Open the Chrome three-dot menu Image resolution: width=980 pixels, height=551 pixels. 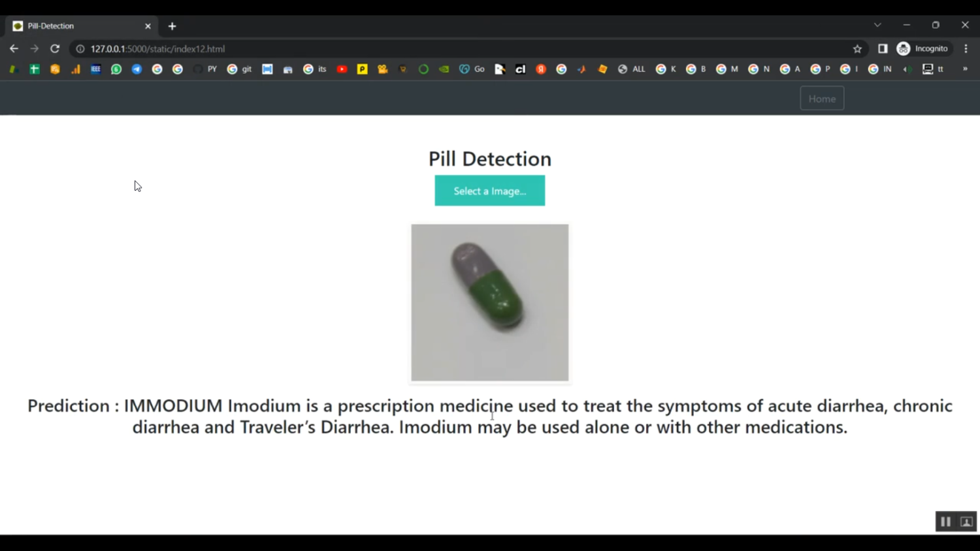coord(966,49)
